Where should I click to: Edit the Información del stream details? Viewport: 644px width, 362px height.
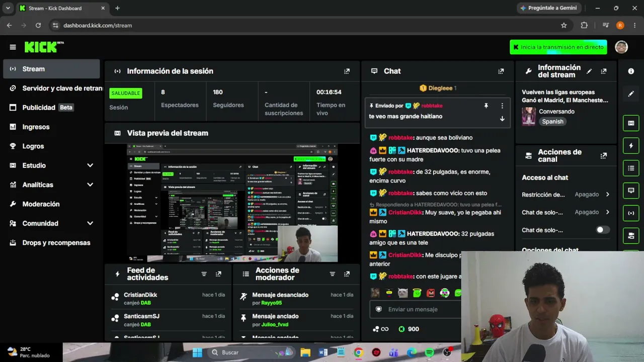point(589,71)
